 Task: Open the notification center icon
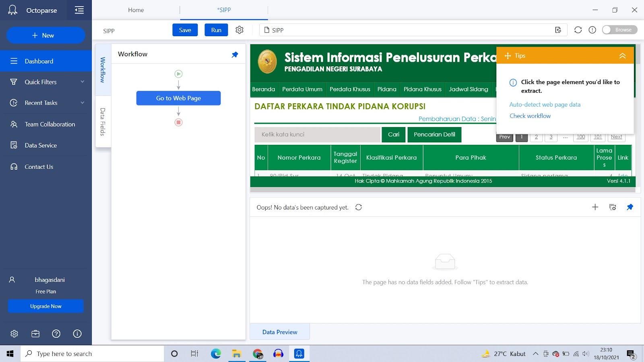[631, 354]
